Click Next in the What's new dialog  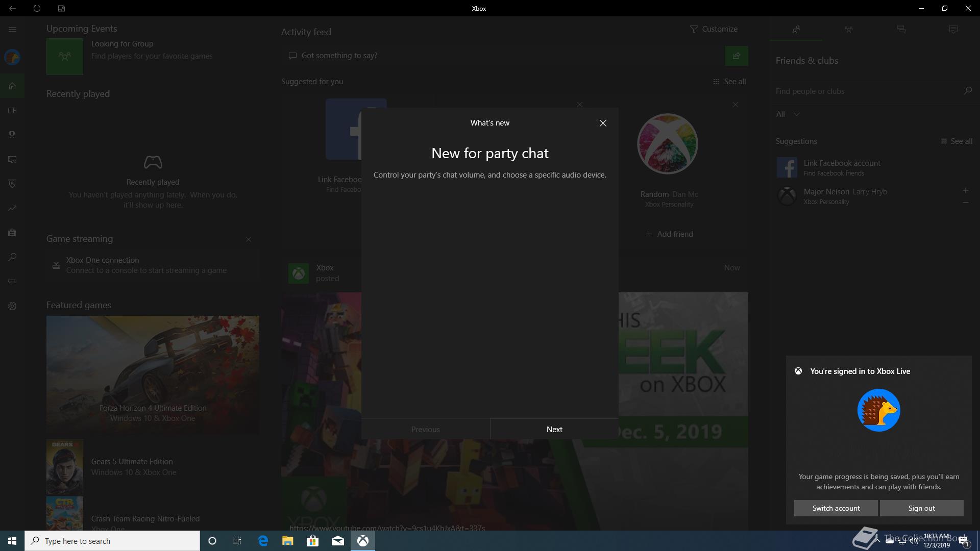point(554,429)
